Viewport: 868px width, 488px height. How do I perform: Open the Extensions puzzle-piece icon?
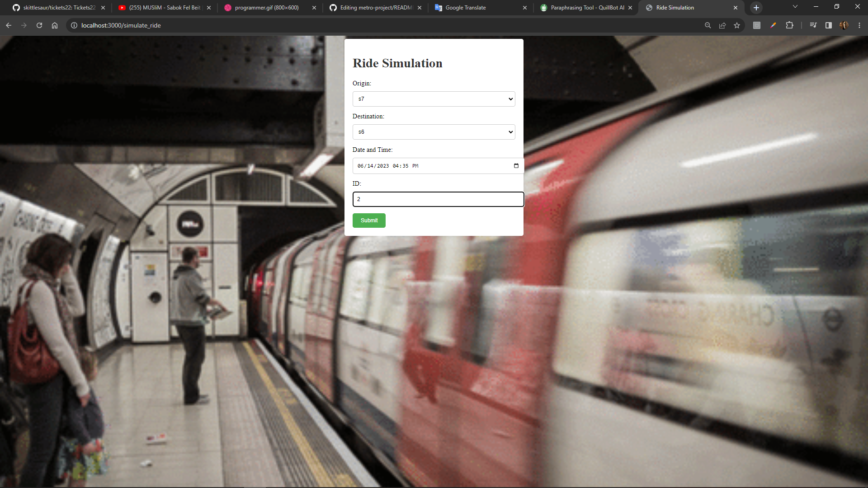tap(790, 25)
